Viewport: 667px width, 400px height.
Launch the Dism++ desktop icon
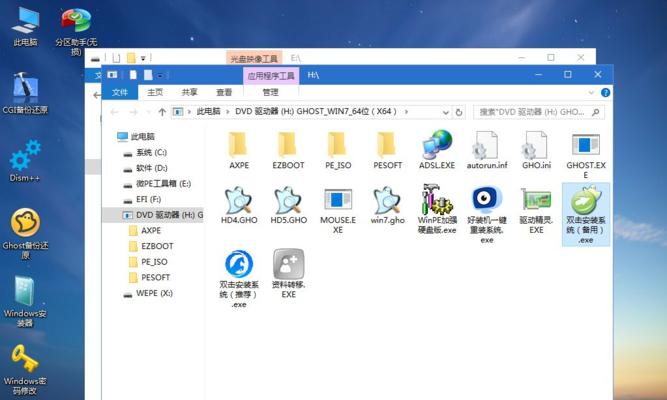[x=25, y=161]
